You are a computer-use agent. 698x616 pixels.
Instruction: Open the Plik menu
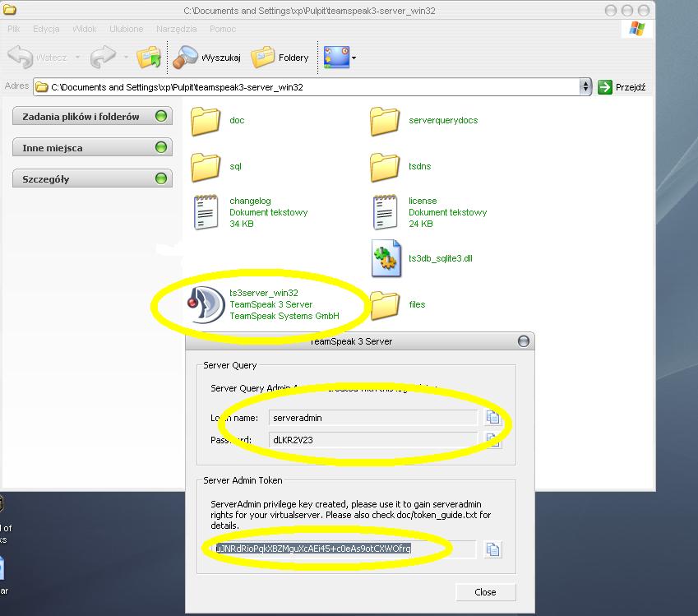point(13,29)
